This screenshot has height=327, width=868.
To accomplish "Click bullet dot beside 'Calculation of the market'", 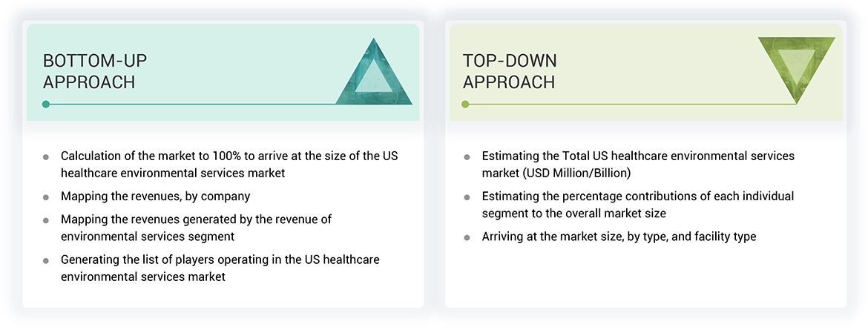I will click(x=46, y=157).
